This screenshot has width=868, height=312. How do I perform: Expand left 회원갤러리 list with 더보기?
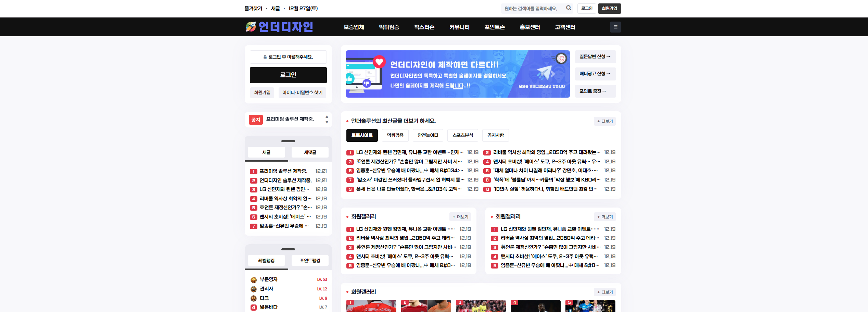point(460,217)
